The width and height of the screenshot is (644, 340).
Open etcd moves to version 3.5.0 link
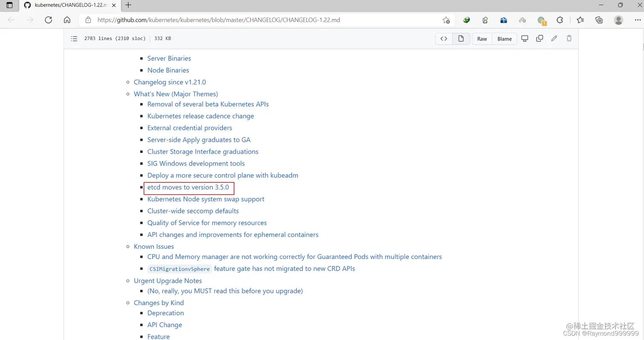pyautogui.click(x=188, y=187)
